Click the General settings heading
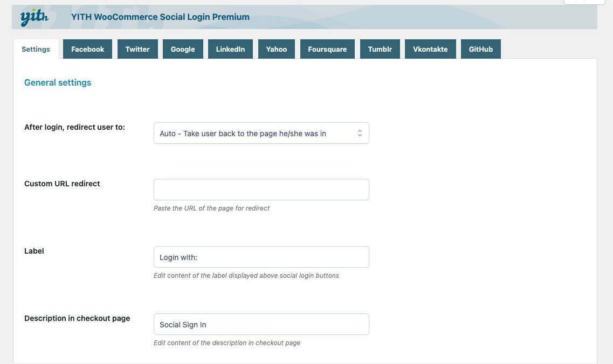This screenshot has height=364, width=613. [x=58, y=82]
